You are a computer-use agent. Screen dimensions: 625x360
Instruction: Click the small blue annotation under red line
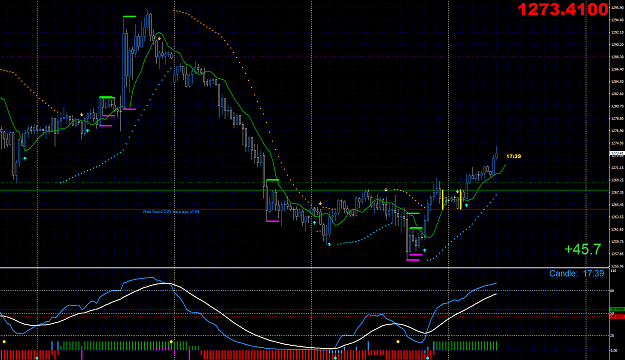(x=171, y=212)
